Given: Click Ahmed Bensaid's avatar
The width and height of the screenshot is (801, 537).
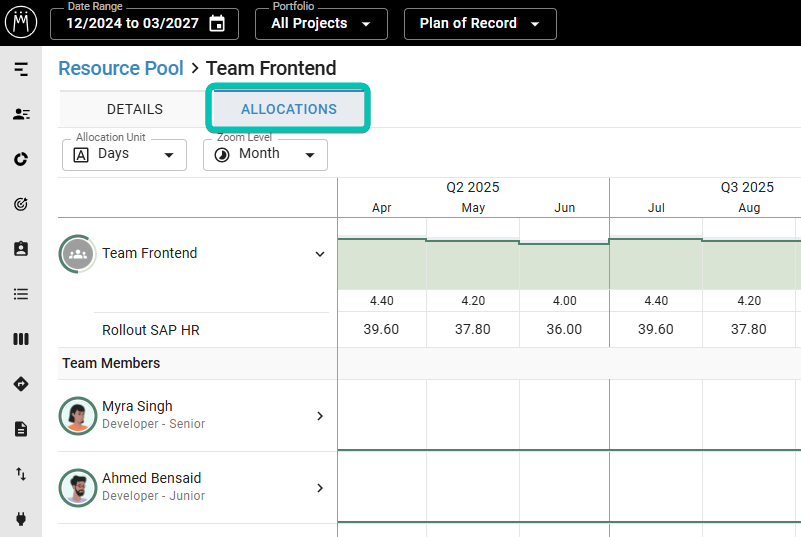Looking at the screenshot, I should click(x=78, y=488).
